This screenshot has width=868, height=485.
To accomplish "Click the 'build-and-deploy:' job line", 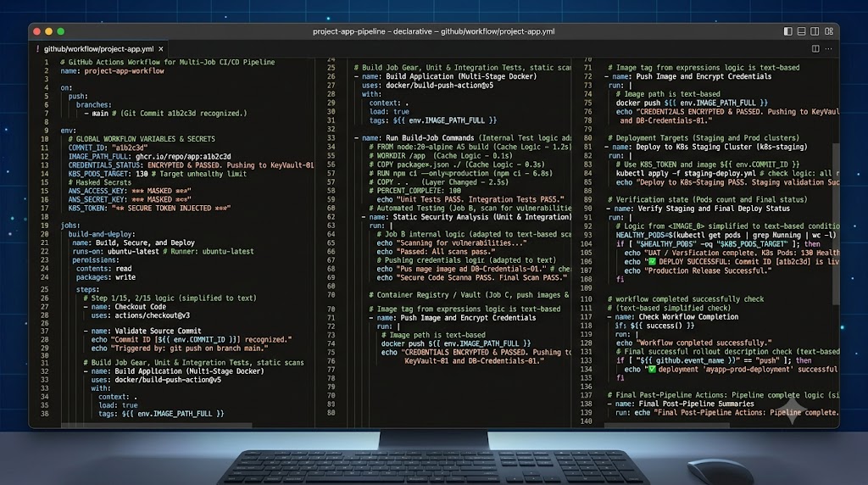I will tap(102, 234).
